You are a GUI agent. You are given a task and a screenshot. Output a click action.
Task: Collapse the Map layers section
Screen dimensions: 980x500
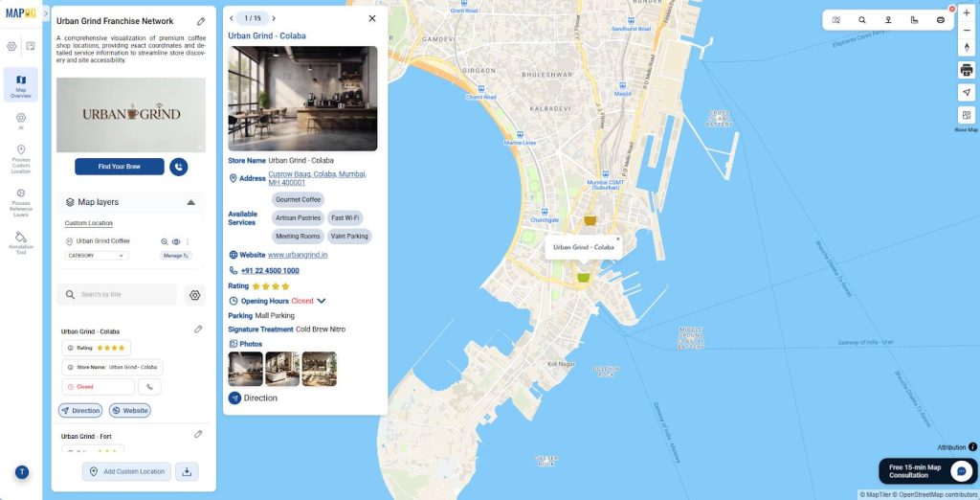(x=190, y=202)
